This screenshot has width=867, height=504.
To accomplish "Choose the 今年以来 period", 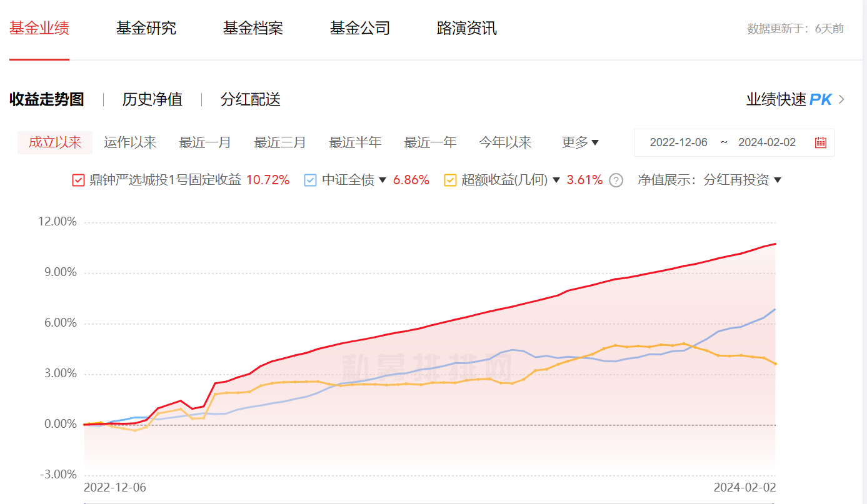I will tap(505, 142).
